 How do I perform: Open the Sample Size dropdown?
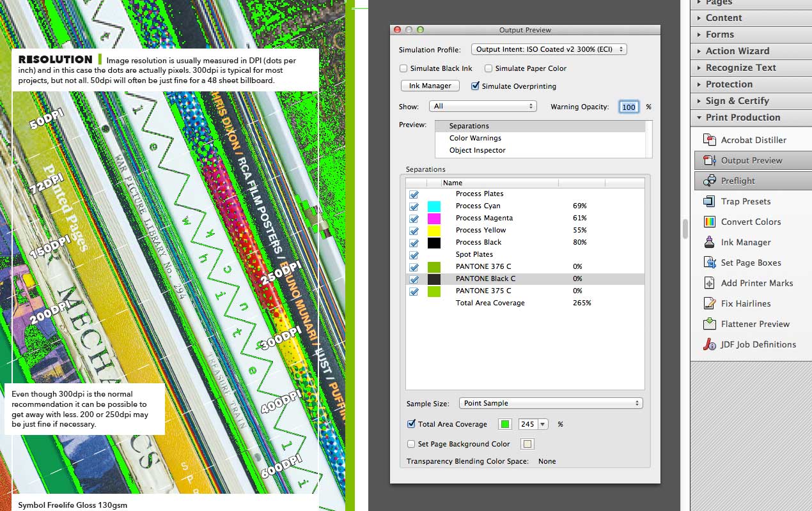point(550,403)
